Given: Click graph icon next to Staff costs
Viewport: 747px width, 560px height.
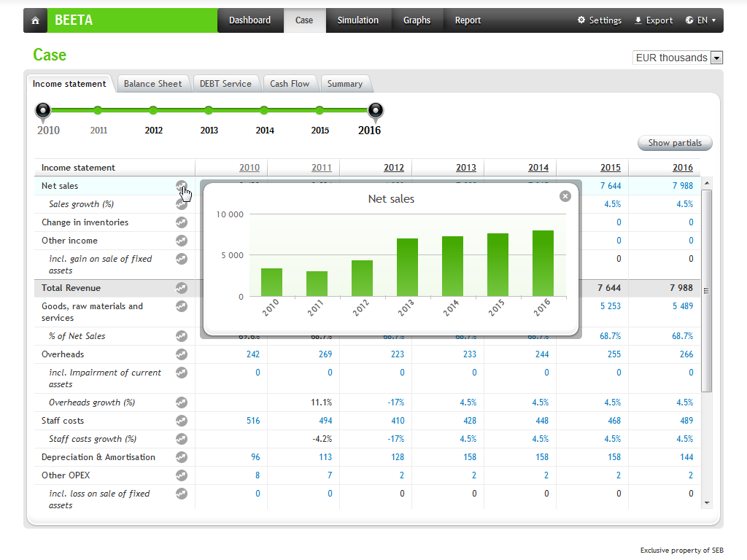Looking at the screenshot, I should (182, 421).
